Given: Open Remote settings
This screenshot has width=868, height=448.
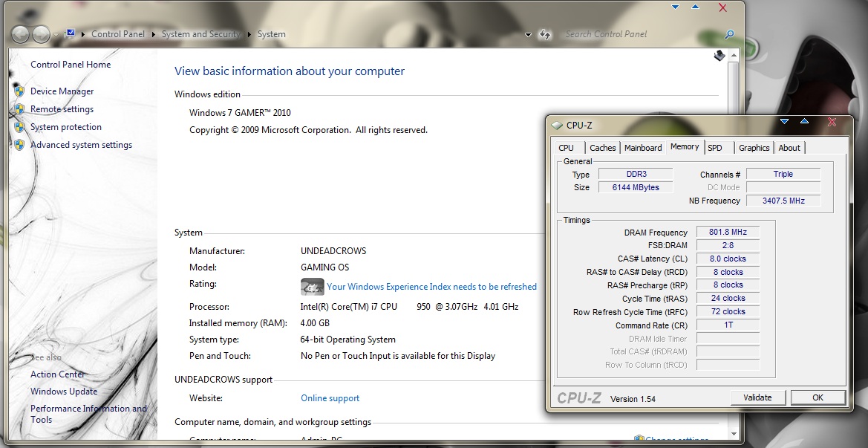Looking at the screenshot, I should (62, 109).
